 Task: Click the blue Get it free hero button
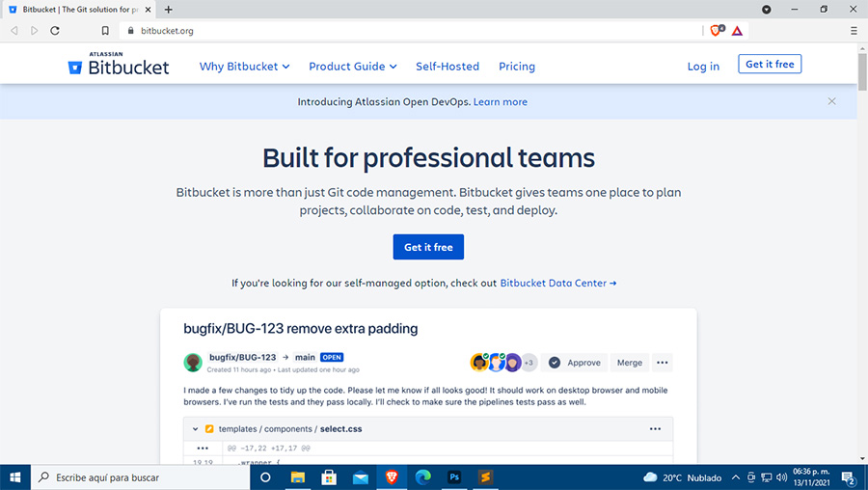pyautogui.click(x=428, y=247)
